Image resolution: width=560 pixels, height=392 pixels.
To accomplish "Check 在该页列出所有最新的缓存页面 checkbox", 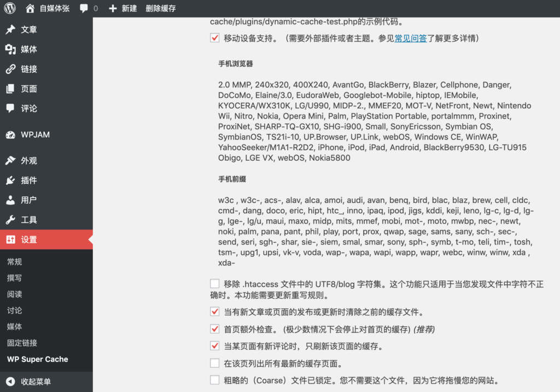I will tap(214, 363).
